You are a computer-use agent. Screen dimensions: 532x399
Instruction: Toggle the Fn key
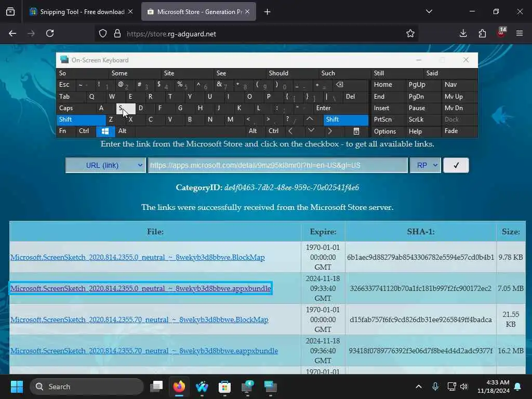66,131
